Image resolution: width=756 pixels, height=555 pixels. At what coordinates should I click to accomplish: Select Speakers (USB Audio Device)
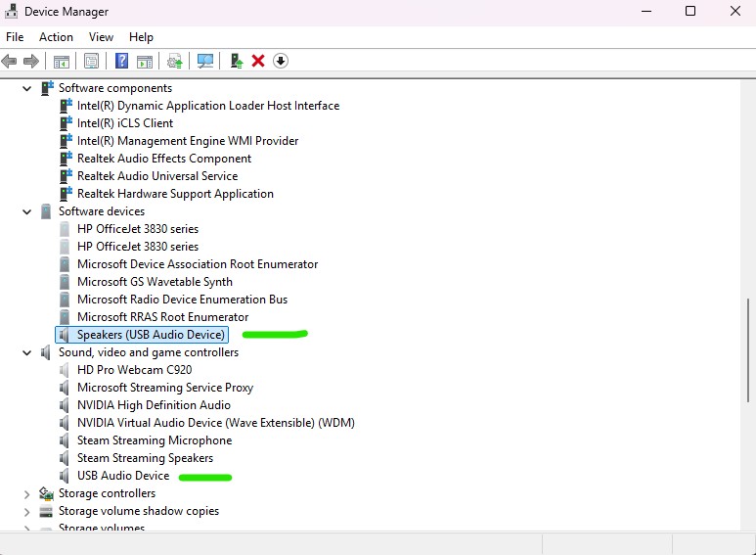151,335
